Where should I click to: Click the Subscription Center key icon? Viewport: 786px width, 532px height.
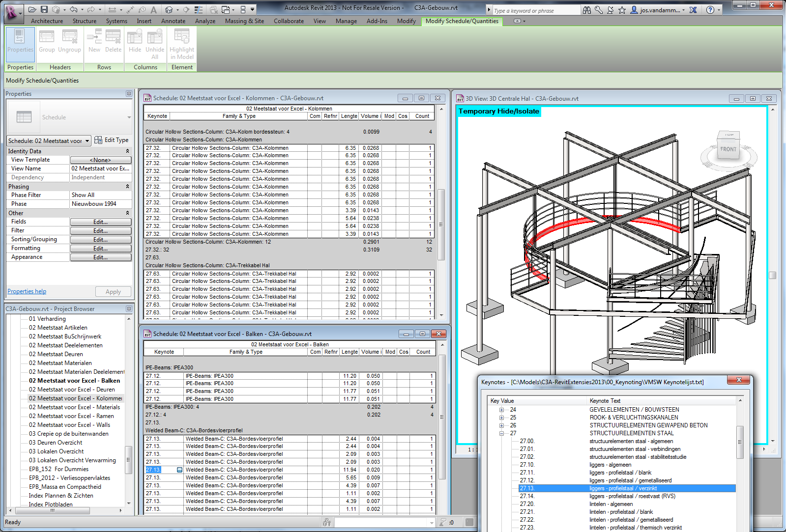(598, 10)
